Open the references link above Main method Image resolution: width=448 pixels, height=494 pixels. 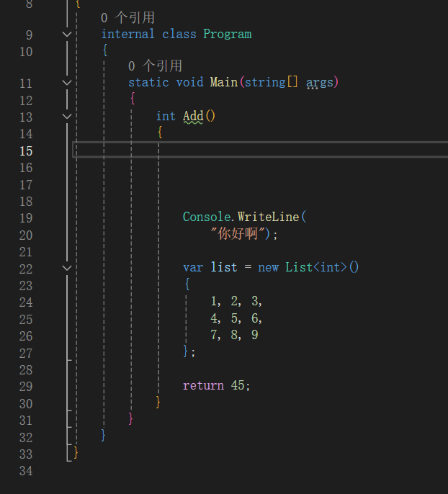pyautogui.click(x=155, y=66)
